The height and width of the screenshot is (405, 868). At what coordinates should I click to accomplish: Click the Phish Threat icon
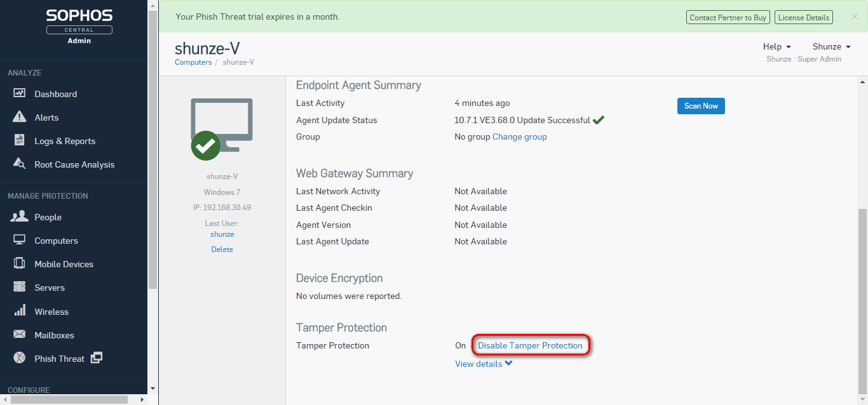(x=20, y=358)
